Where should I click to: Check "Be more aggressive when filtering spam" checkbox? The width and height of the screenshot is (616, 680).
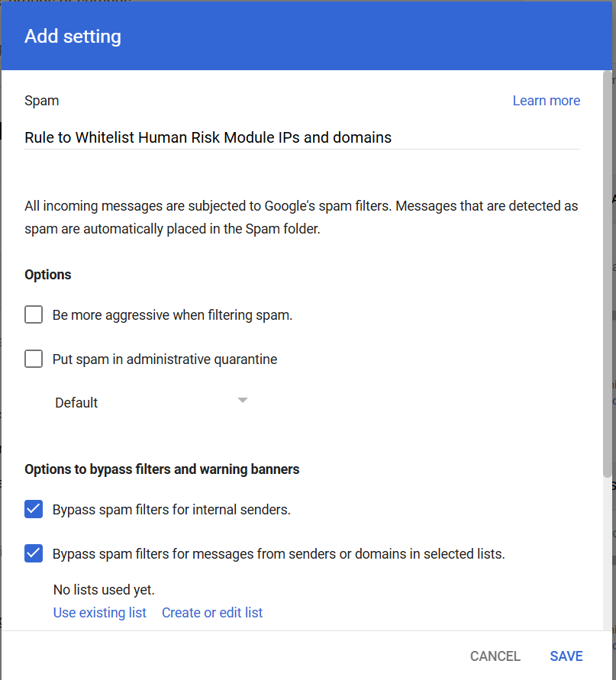[34, 314]
